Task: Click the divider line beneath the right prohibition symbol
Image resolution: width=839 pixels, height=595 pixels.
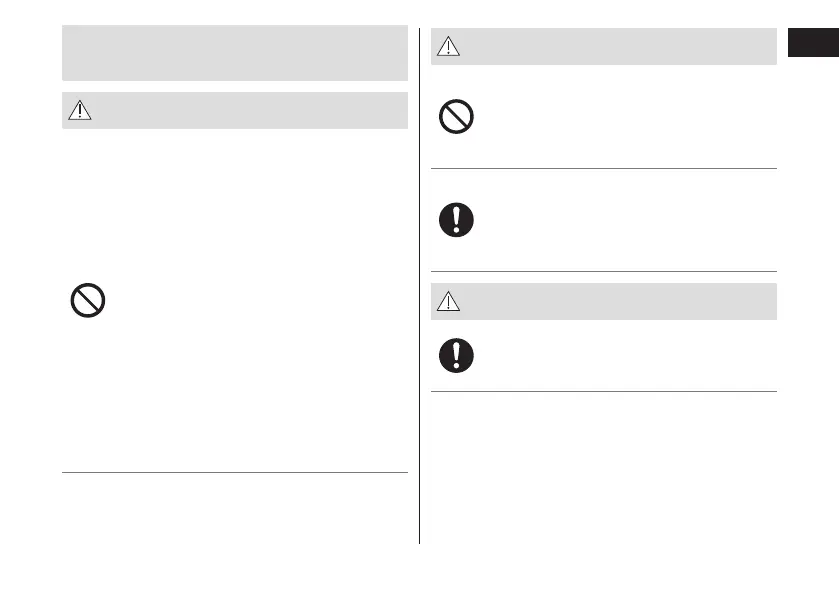Action: [x=604, y=168]
